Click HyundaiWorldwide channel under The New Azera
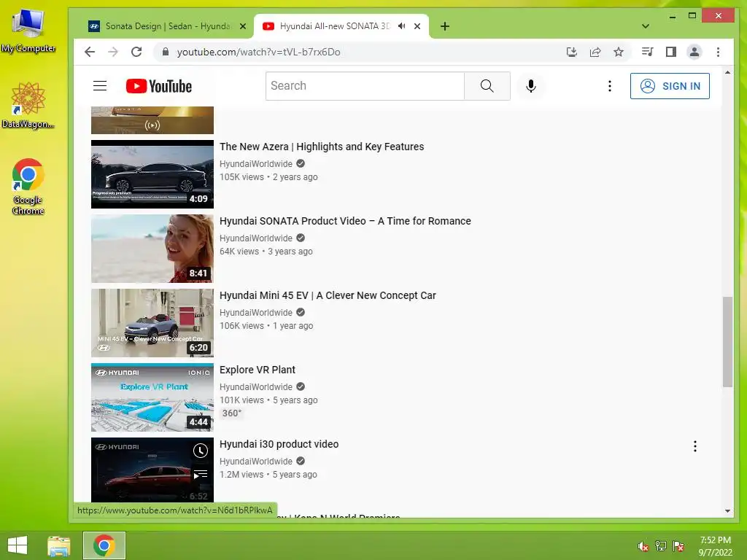Image resolution: width=747 pixels, height=560 pixels. click(x=256, y=164)
